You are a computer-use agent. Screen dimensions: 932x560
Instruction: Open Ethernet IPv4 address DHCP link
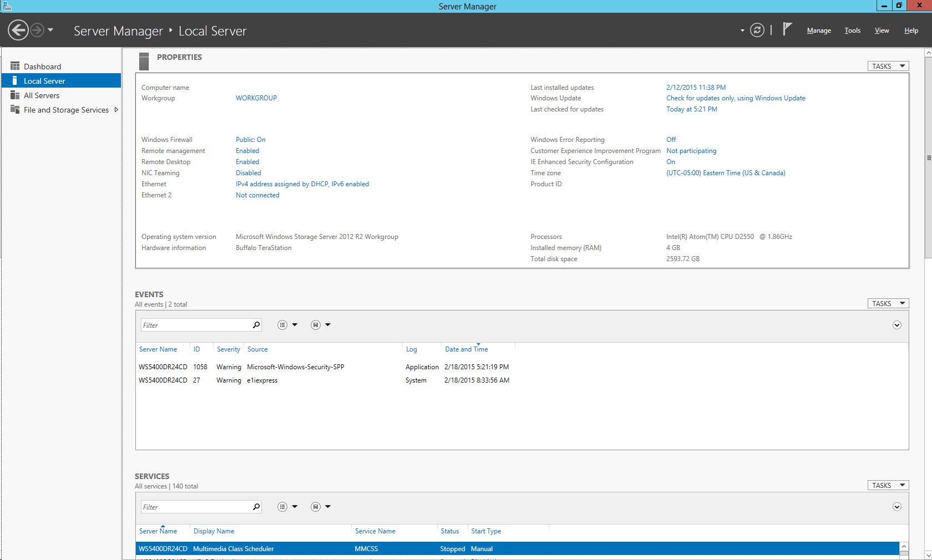pyautogui.click(x=302, y=184)
